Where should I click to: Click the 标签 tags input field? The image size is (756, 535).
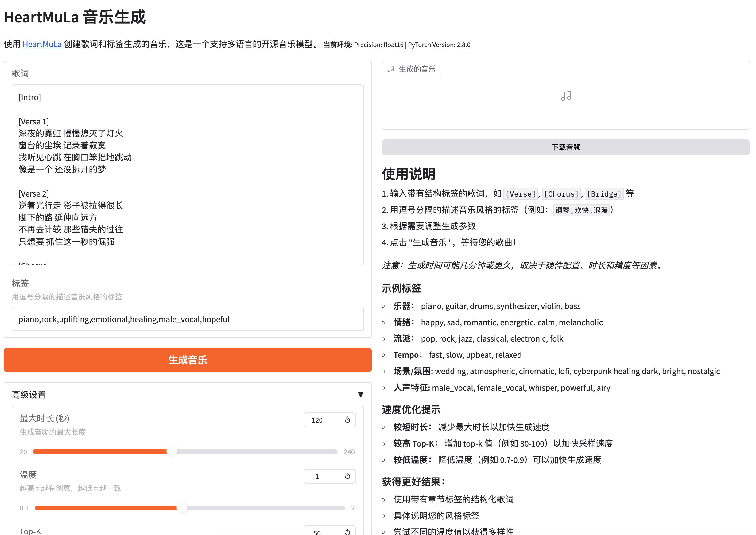coord(188,319)
